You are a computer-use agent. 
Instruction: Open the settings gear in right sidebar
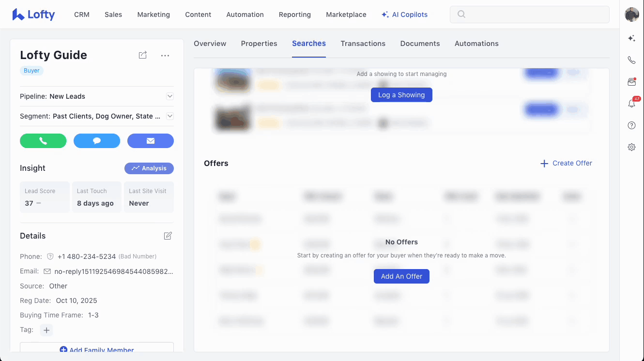click(631, 147)
